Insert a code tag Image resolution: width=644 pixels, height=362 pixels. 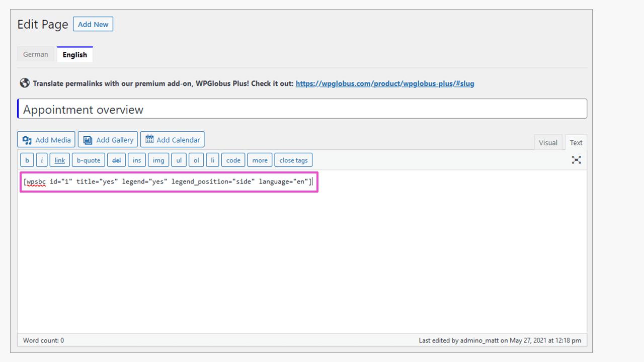point(233,160)
